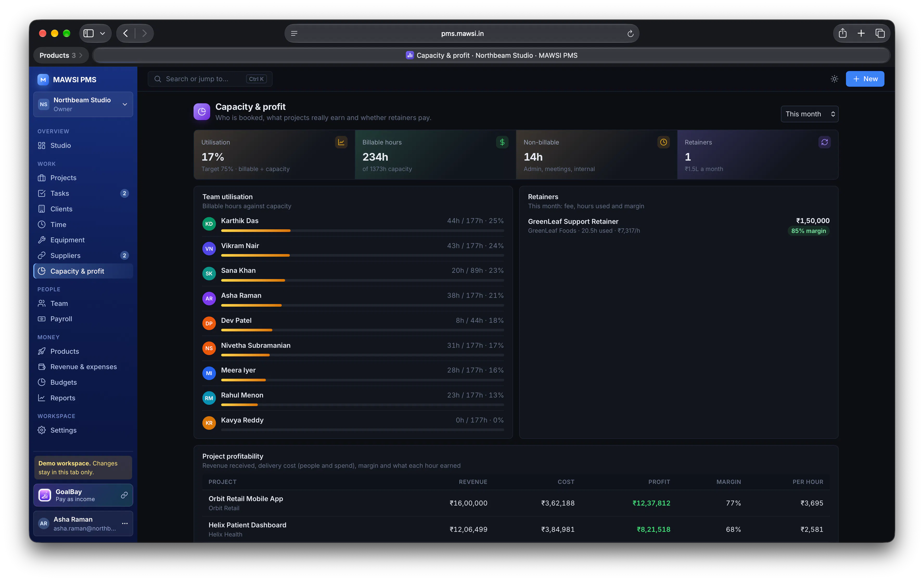
Task: Expand the Products tab group
Action: tap(61, 55)
